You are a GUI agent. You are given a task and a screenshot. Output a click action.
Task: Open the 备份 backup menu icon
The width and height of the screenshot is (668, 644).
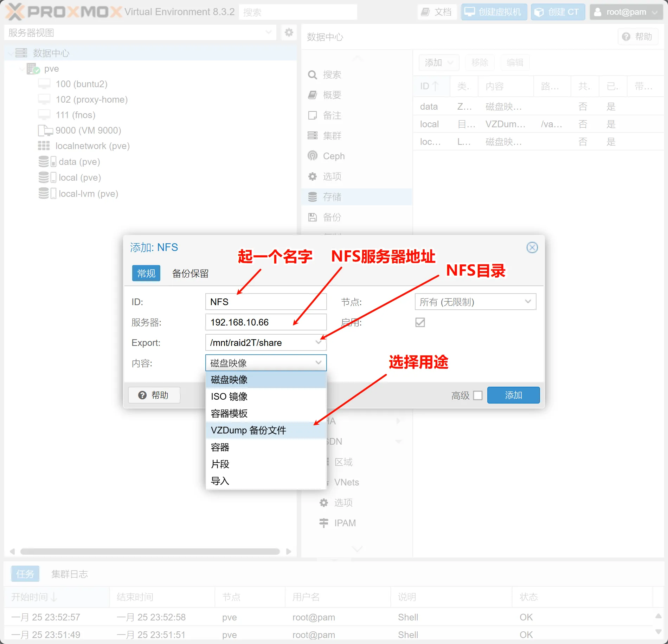click(312, 217)
